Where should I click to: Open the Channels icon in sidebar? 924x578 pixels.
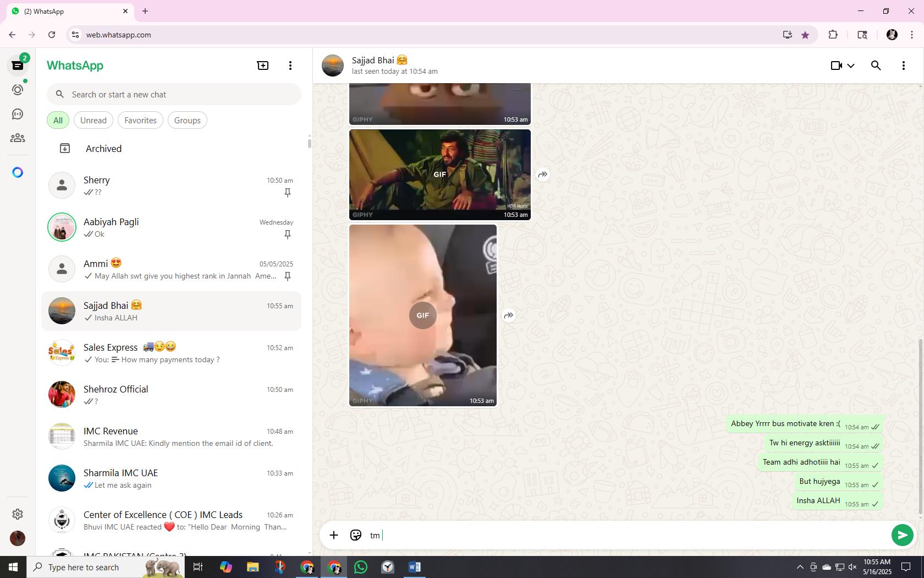(x=18, y=114)
